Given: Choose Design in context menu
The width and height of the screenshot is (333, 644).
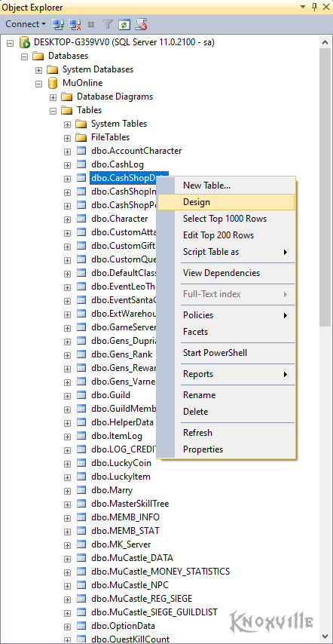Looking at the screenshot, I should (226, 202).
